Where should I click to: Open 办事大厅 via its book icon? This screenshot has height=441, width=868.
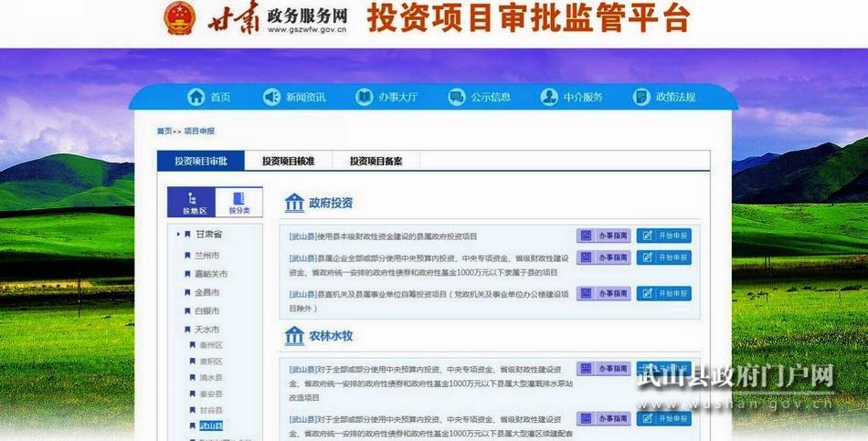tap(364, 98)
